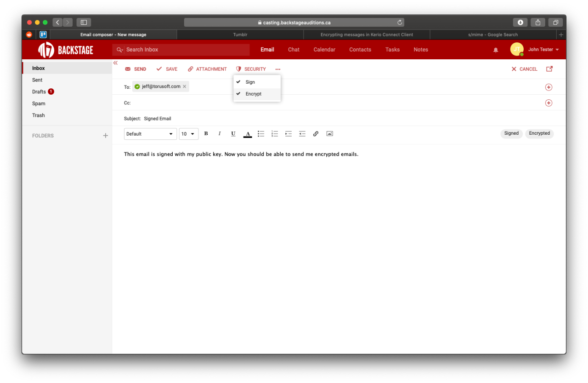Toggle Safari sidebar
The width and height of the screenshot is (588, 383).
pyautogui.click(x=84, y=23)
